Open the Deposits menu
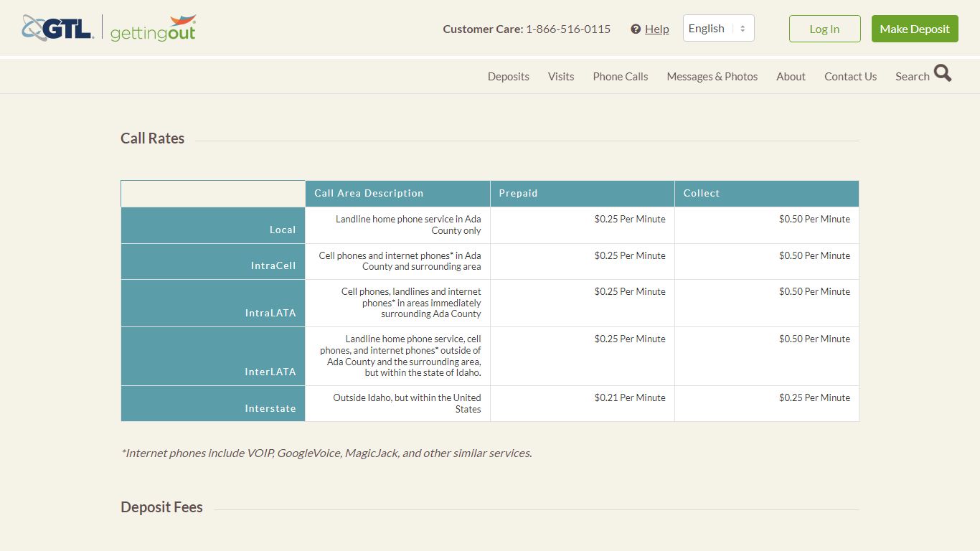Screen dimensions: 980x551 coord(508,76)
